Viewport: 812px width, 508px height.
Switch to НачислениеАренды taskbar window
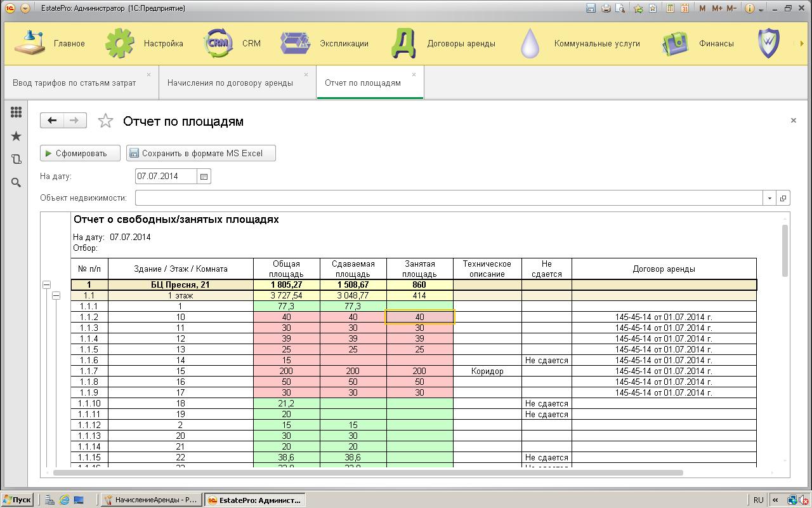pyautogui.click(x=152, y=500)
